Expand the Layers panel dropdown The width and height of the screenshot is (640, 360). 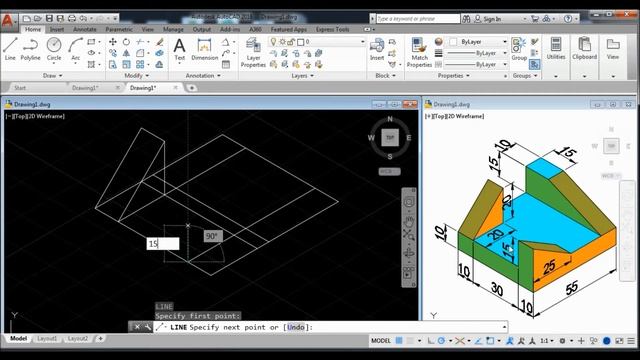point(302,76)
